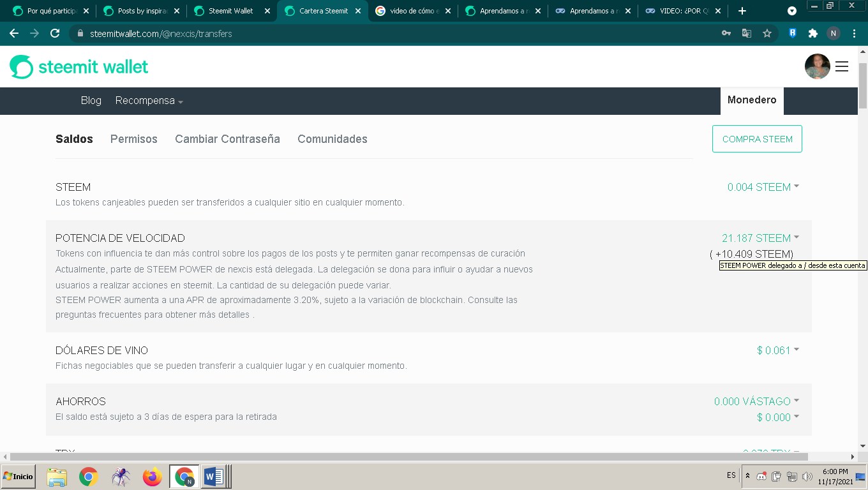The width and height of the screenshot is (868, 490).
Task: Open the Windows Inicio start button
Action: point(19,477)
